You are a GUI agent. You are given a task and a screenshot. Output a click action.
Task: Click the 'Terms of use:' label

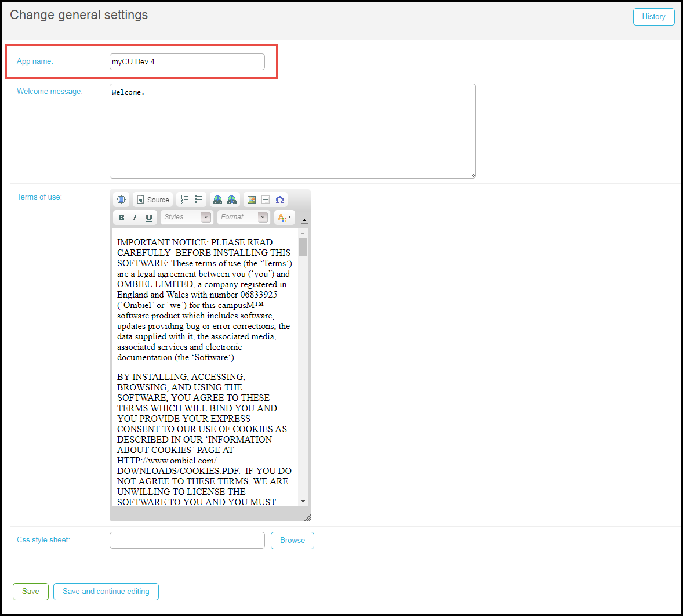point(39,197)
